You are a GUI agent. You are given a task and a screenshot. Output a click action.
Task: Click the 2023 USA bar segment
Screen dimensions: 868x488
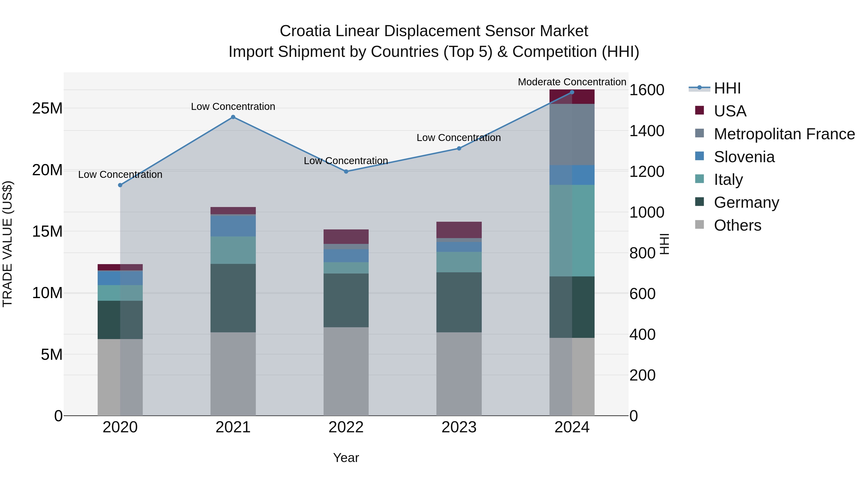tap(459, 230)
